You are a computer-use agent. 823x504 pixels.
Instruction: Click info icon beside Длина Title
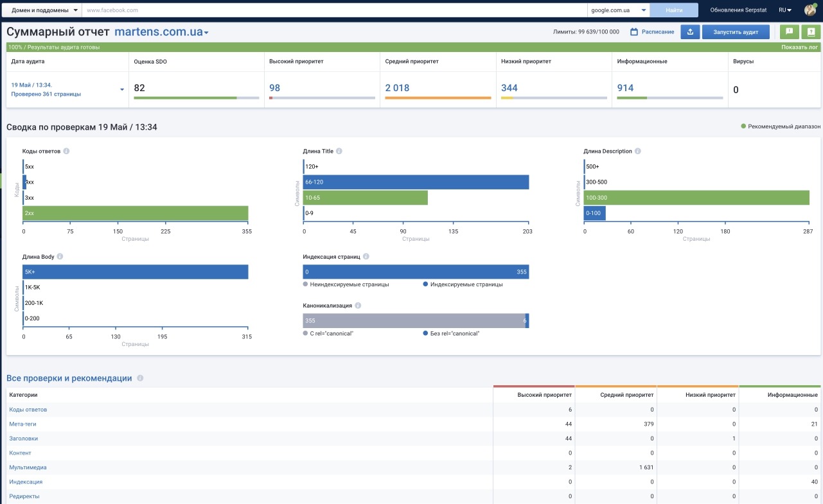pos(339,152)
